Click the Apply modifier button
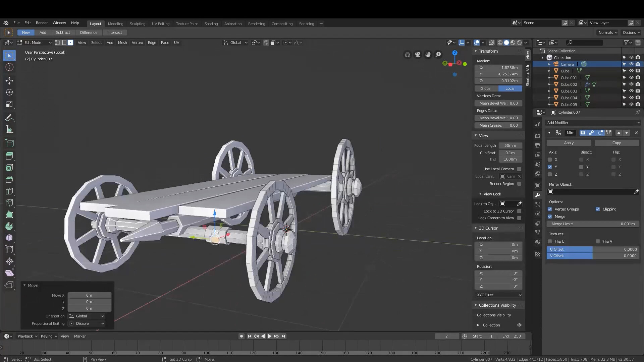This screenshot has height=362, width=644. 569,143
